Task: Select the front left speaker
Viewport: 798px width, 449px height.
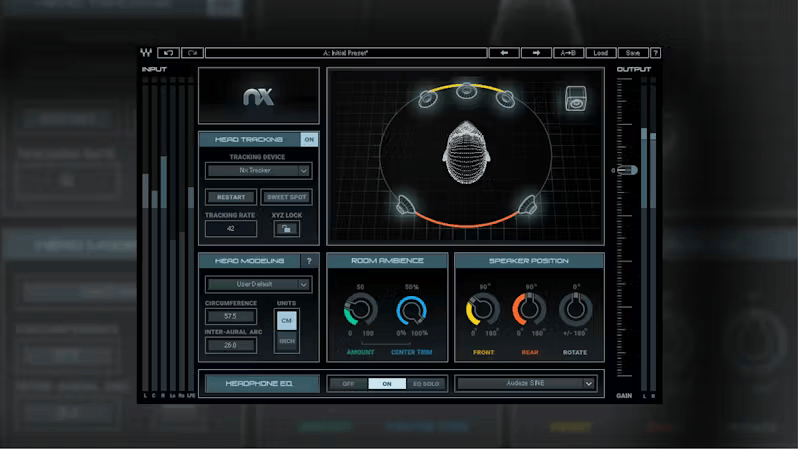Action: 428,98
